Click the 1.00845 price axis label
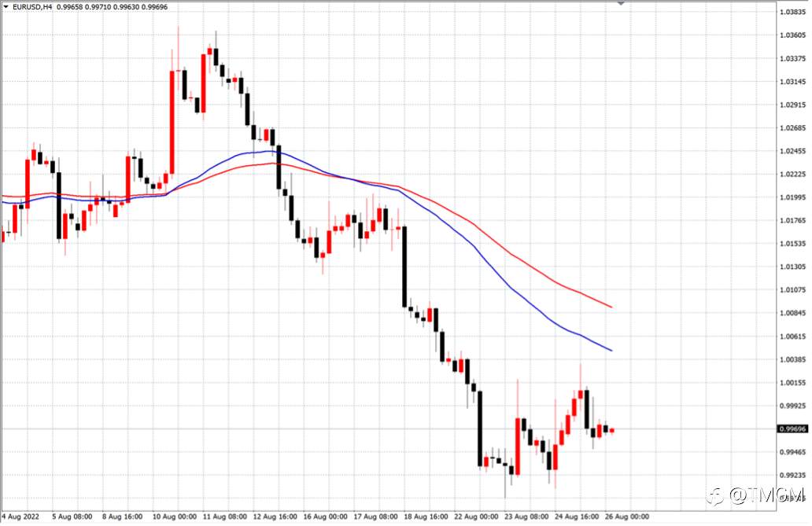Viewport: 812px width, 526px height. point(793,313)
